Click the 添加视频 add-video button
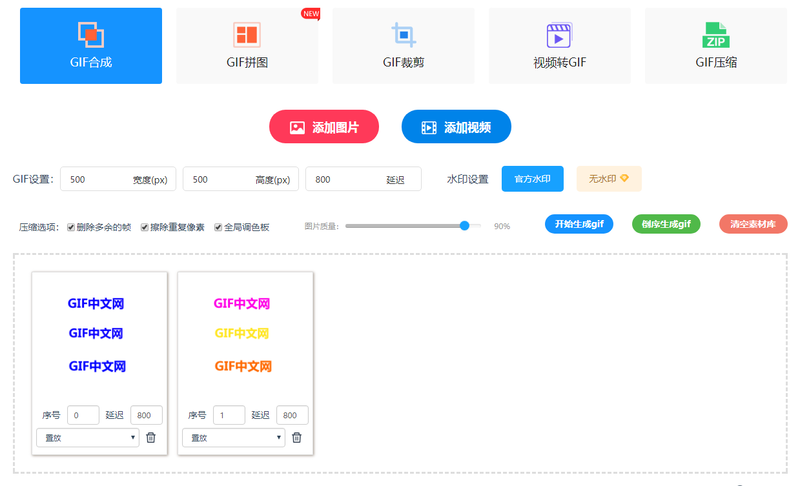 click(x=456, y=126)
